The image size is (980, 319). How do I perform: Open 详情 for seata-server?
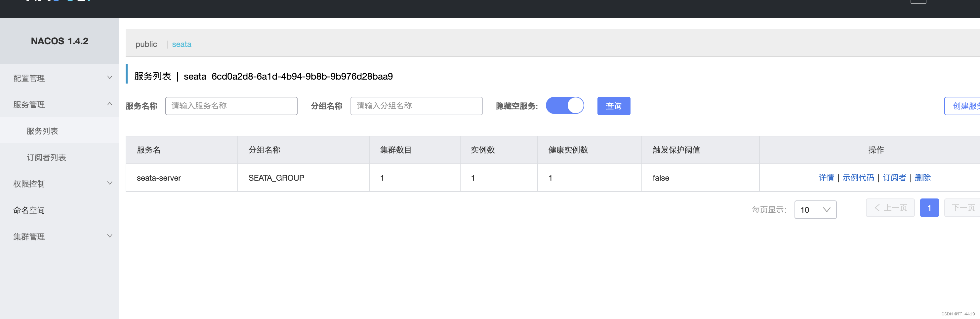click(826, 178)
